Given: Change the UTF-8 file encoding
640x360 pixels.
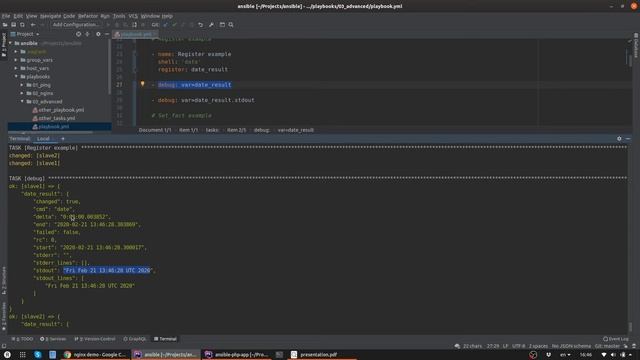Looking at the screenshot, I should tap(518, 346).
